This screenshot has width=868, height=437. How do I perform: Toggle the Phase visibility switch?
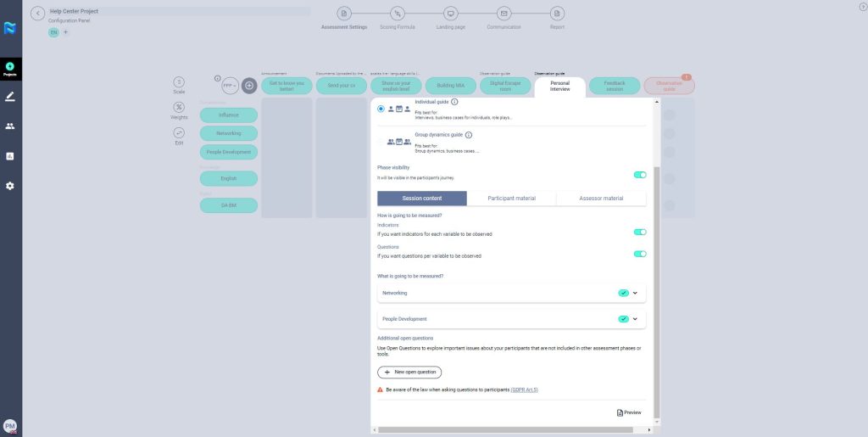pyautogui.click(x=640, y=175)
